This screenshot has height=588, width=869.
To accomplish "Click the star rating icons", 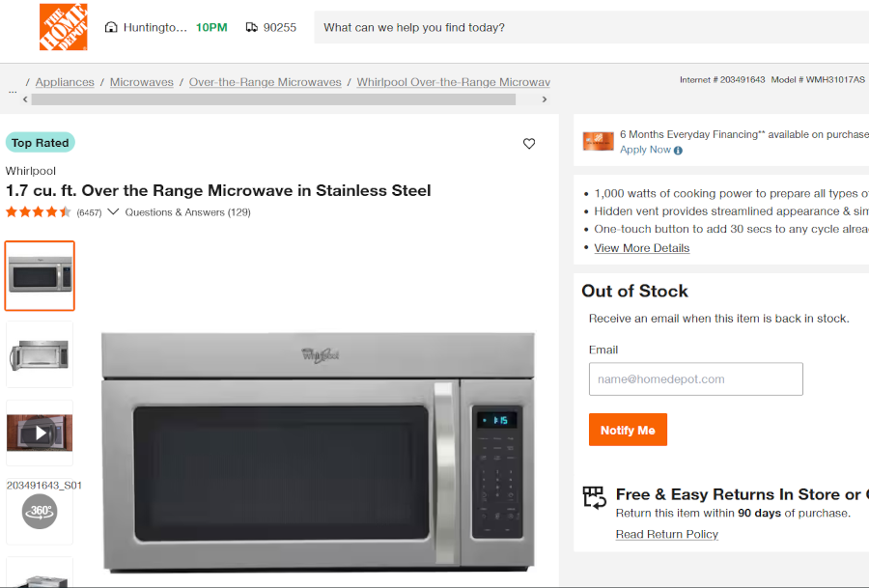I will tap(39, 211).
